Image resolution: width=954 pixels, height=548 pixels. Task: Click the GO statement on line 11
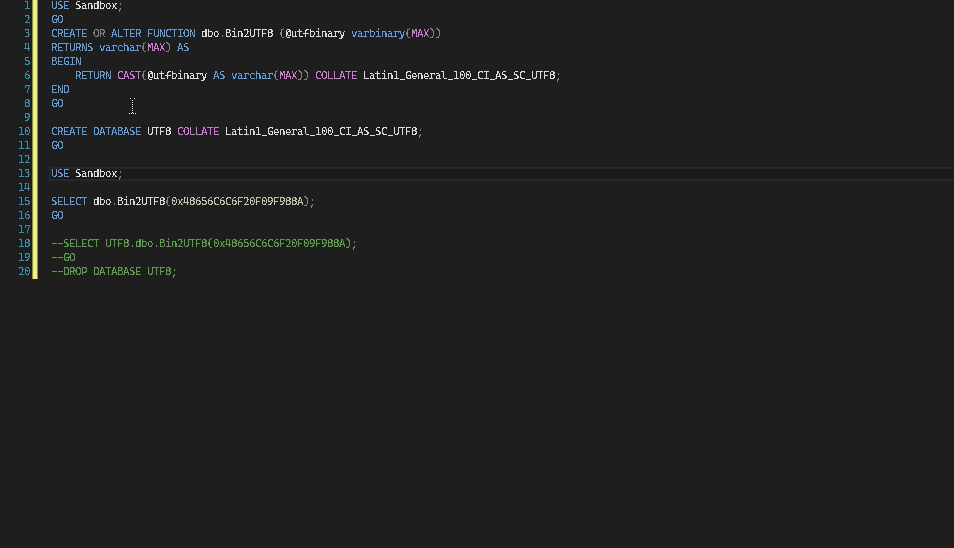click(x=57, y=145)
